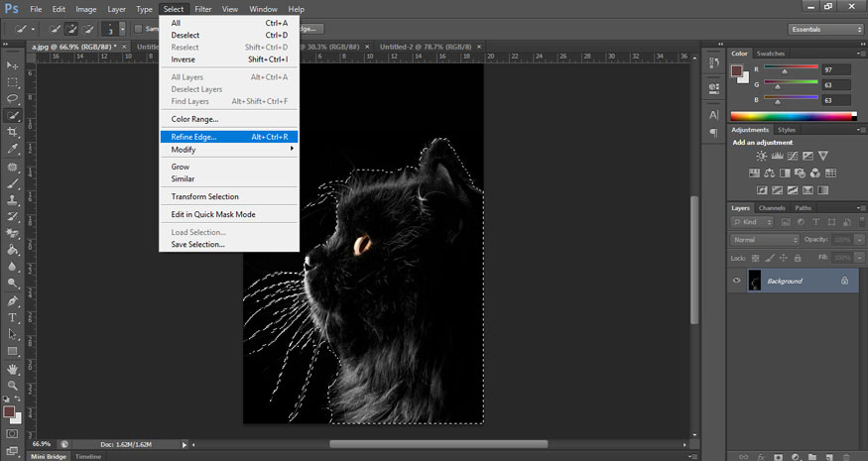Select the Spot Healing Brush tool
Screen dimensions: 868x461
tap(12, 168)
